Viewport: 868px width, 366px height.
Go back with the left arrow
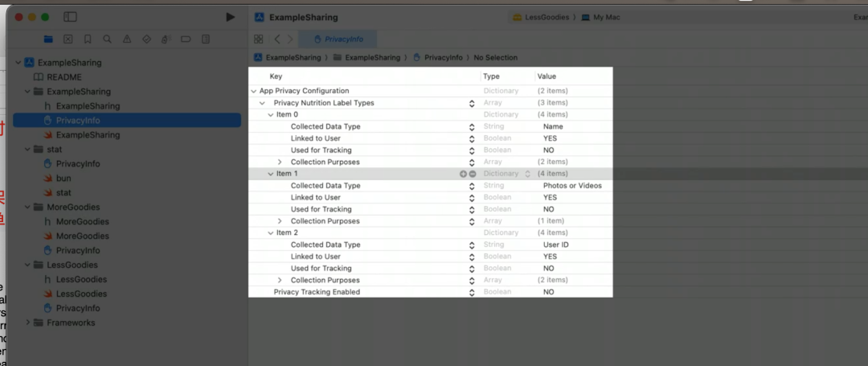tap(276, 39)
